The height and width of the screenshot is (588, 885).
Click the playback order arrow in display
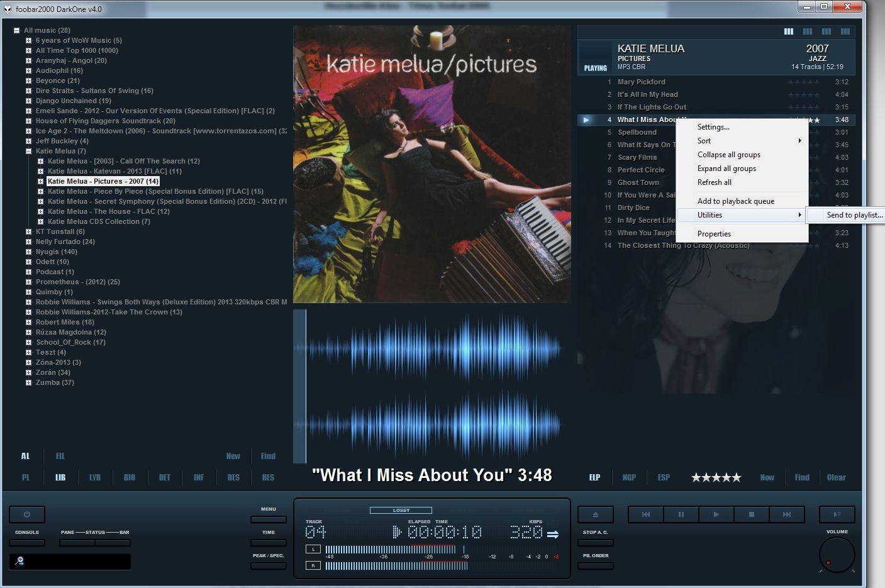(553, 535)
